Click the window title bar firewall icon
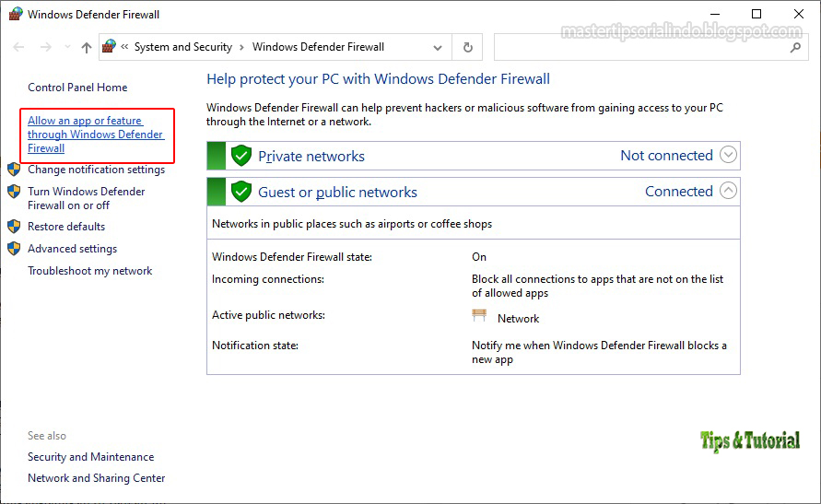The height and width of the screenshot is (504, 821). pyautogui.click(x=16, y=14)
